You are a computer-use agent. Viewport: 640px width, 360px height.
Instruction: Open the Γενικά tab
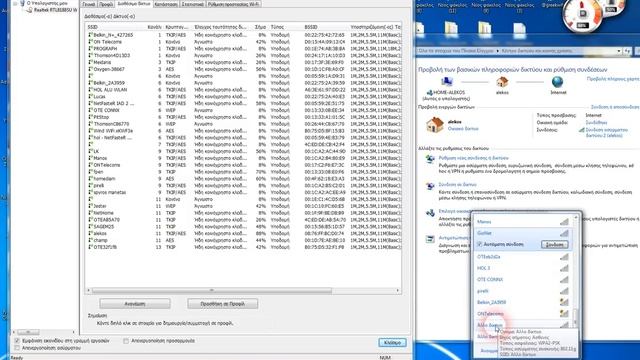click(x=89, y=4)
